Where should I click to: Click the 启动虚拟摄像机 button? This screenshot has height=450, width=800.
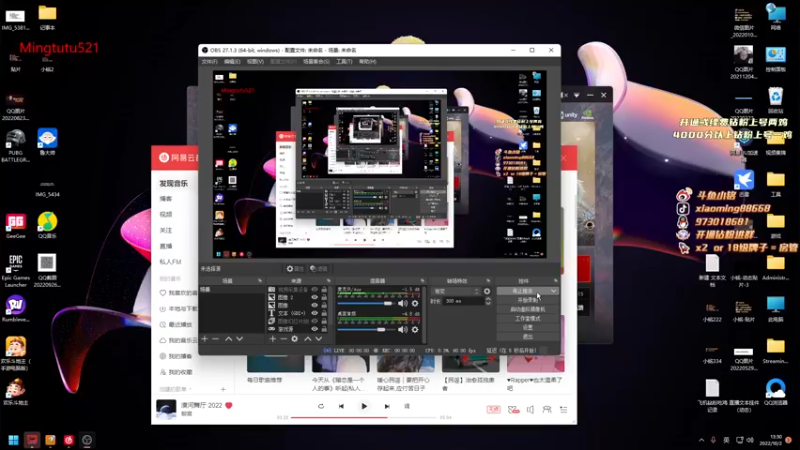pyautogui.click(x=528, y=309)
